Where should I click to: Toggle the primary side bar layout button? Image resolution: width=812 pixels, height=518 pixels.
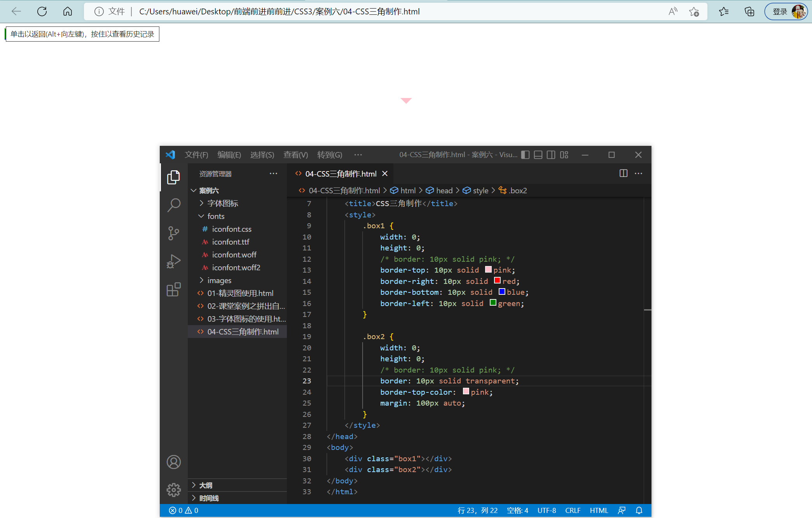(x=525, y=155)
